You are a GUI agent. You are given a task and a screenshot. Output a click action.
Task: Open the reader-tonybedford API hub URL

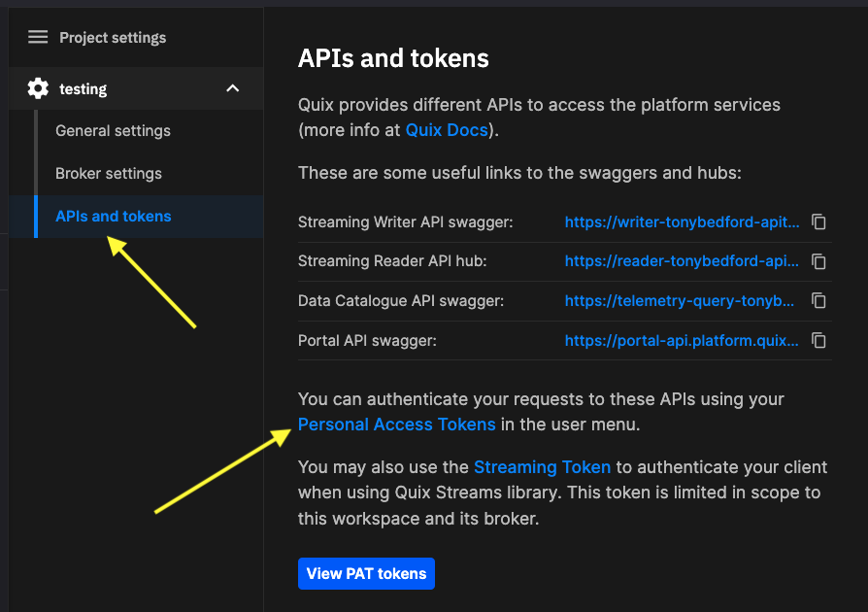click(x=680, y=261)
